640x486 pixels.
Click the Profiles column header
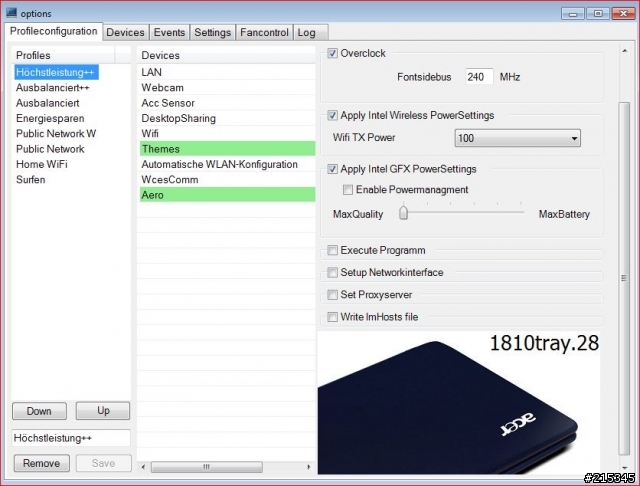point(63,55)
